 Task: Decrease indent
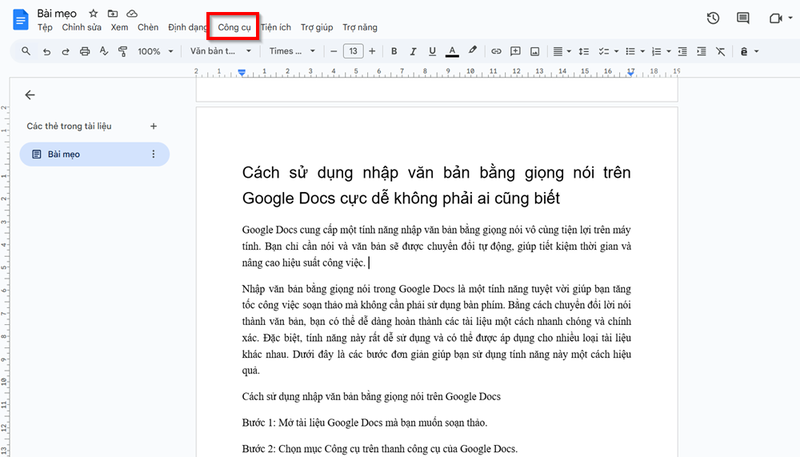[x=682, y=51]
